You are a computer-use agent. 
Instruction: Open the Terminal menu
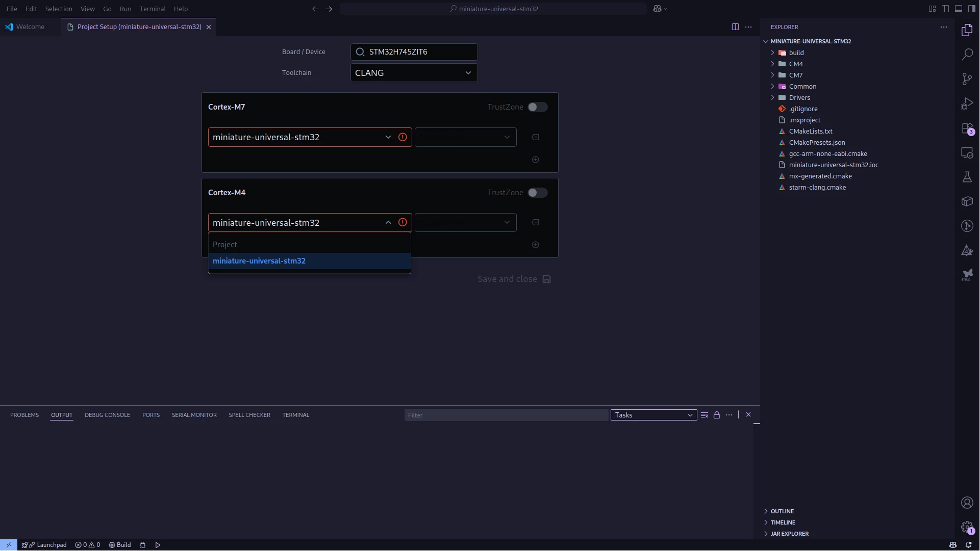tap(153, 9)
